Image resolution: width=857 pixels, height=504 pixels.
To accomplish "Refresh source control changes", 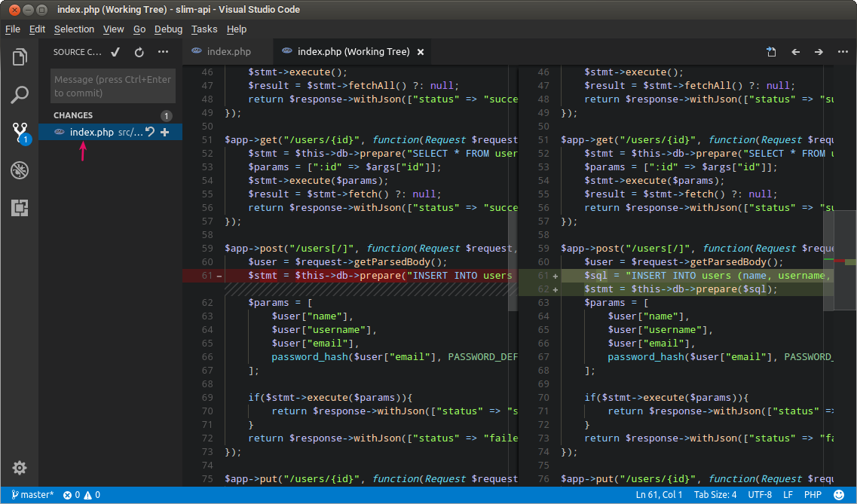I will (139, 52).
